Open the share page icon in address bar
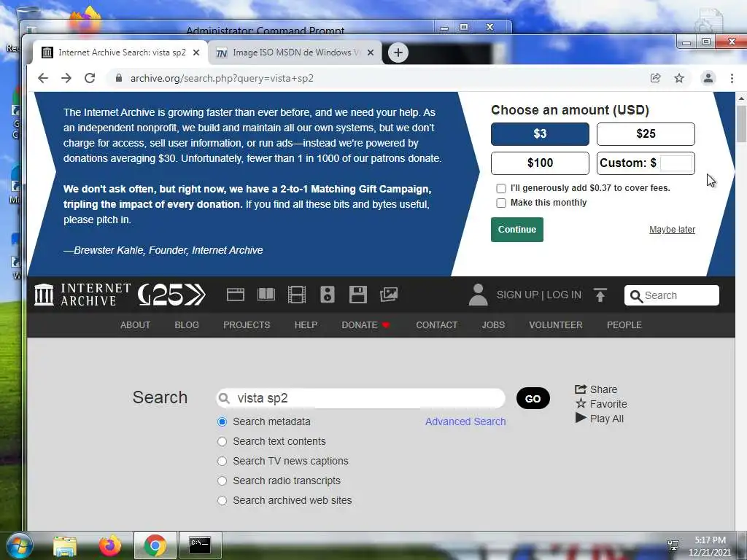Image resolution: width=747 pixels, height=560 pixels. click(656, 78)
